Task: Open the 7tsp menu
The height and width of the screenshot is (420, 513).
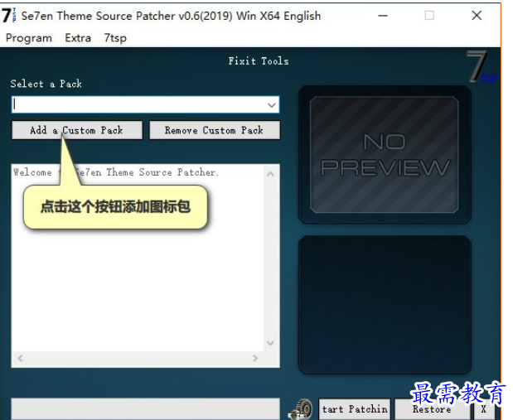Action: (115, 38)
